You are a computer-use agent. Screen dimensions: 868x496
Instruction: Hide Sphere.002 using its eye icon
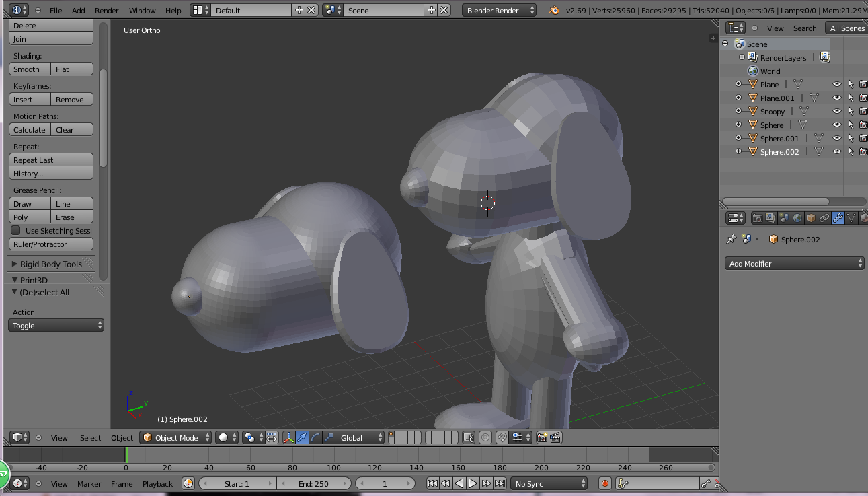(837, 151)
